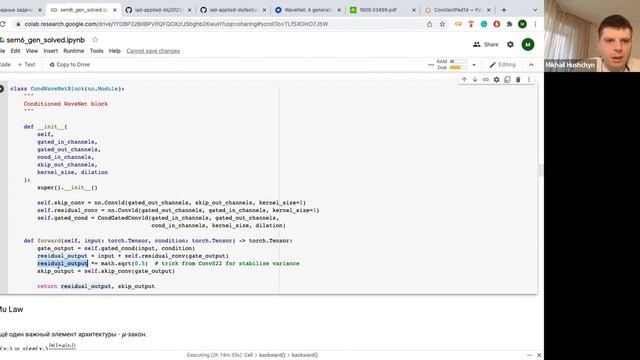The height and width of the screenshot is (360, 640).
Task: Star the sem6_gen_solved.ipynb notebook
Action: coord(95,40)
